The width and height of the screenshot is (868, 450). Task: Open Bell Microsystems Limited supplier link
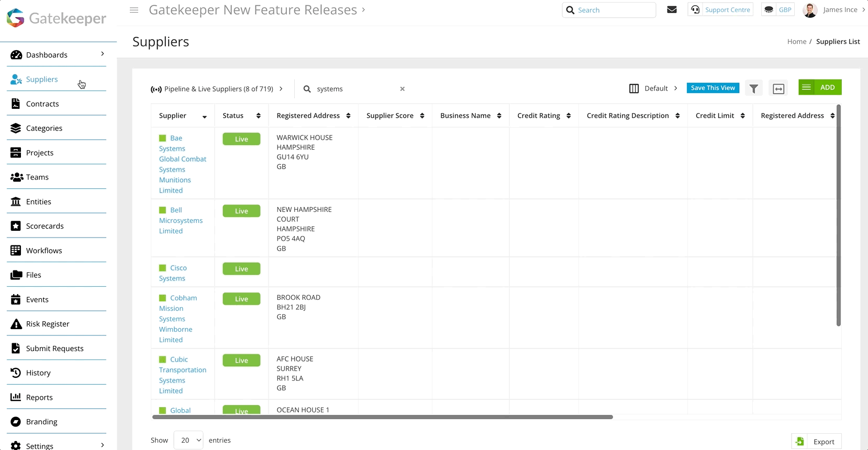[181, 220]
